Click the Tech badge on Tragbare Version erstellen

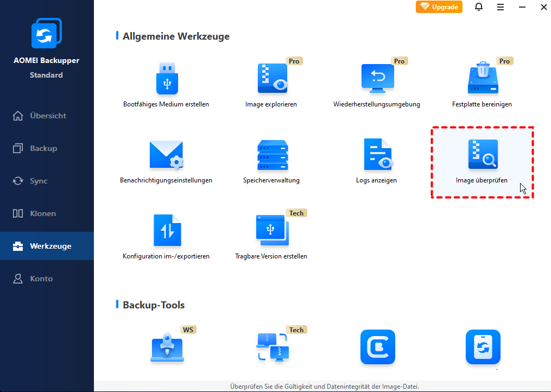coord(296,213)
